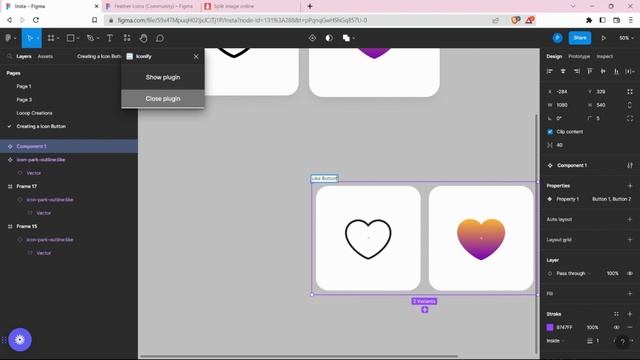Open the shape tools dropdown arrow

[78, 38]
